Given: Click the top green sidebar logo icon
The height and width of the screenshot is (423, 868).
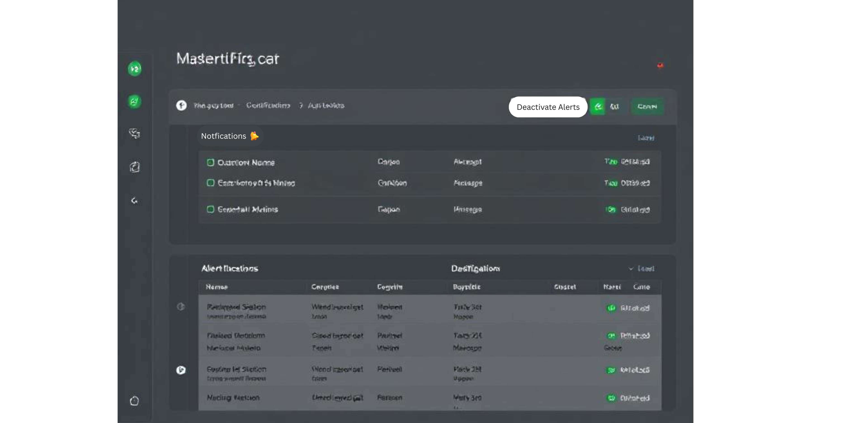Looking at the screenshot, I should [134, 69].
